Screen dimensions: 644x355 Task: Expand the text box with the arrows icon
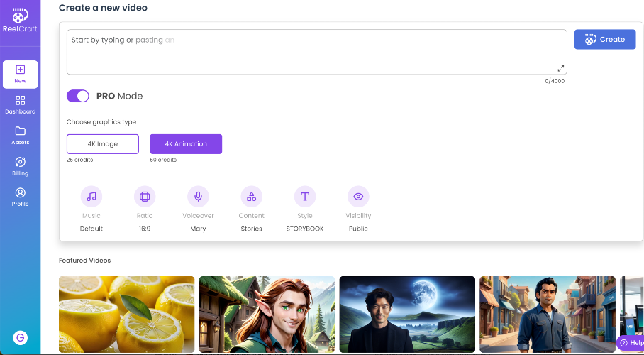pos(560,68)
